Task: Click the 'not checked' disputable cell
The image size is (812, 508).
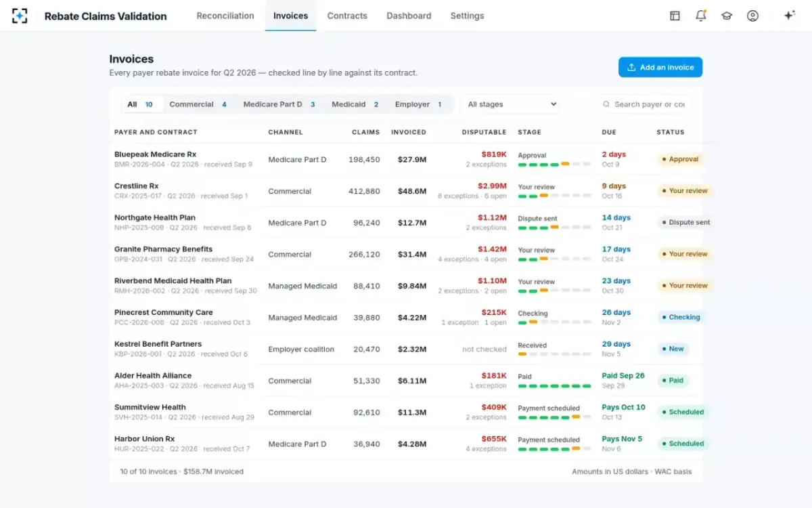Action: click(x=484, y=350)
